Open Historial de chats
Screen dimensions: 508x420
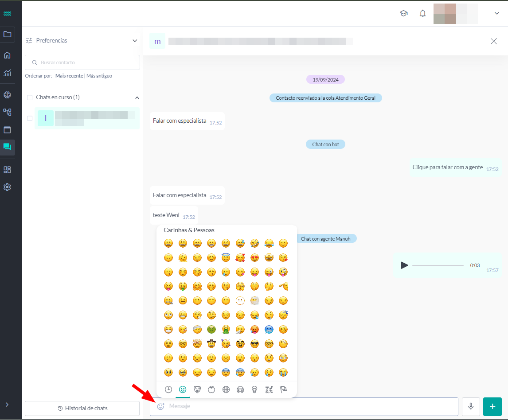coord(82,408)
